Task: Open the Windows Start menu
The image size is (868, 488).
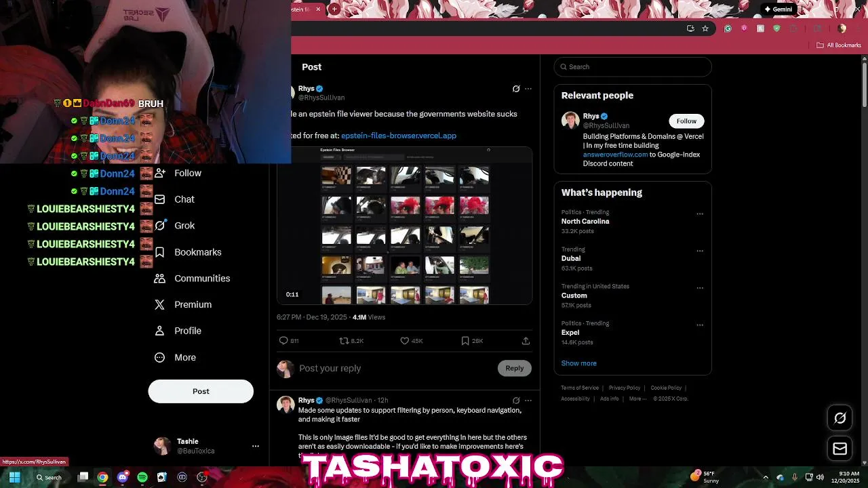Action: [14, 477]
